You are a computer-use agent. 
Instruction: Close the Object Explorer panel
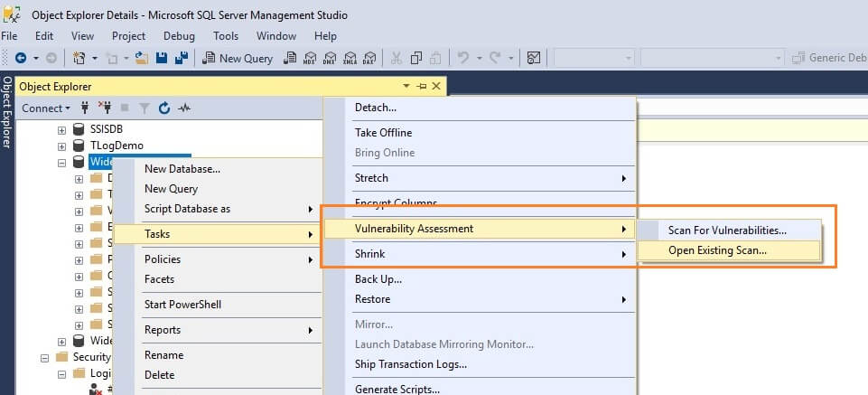436,86
